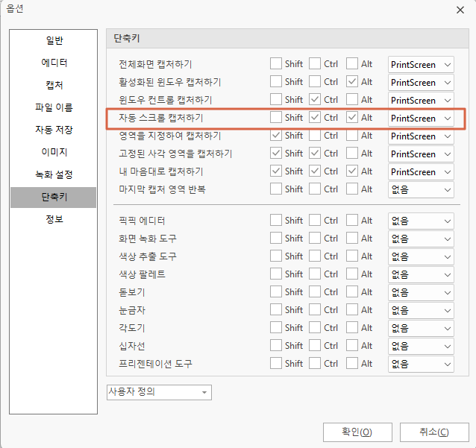476x448 pixels.
Task: Enable Shift for 마지막 캡처 영역 반복
Action: point(275,189)
